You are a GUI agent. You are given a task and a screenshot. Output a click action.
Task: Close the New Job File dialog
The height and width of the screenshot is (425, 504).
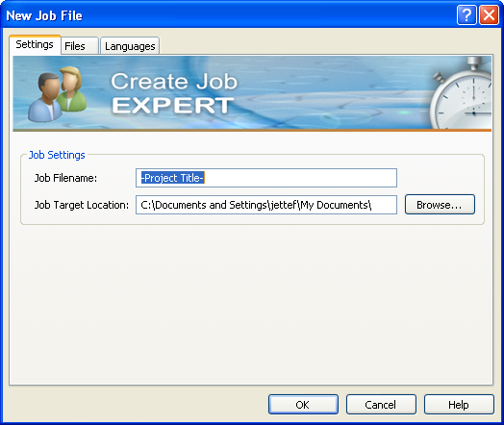tap(489, 14)
